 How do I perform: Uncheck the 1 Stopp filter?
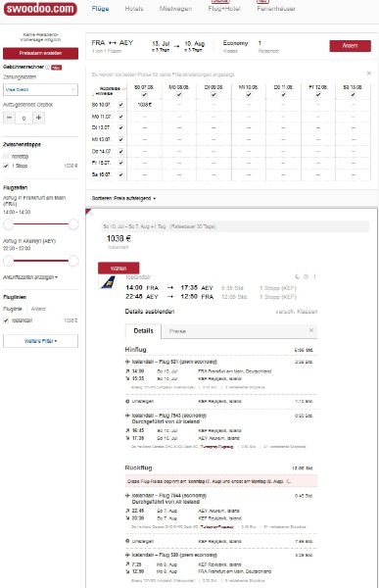[x=6, y=166]
